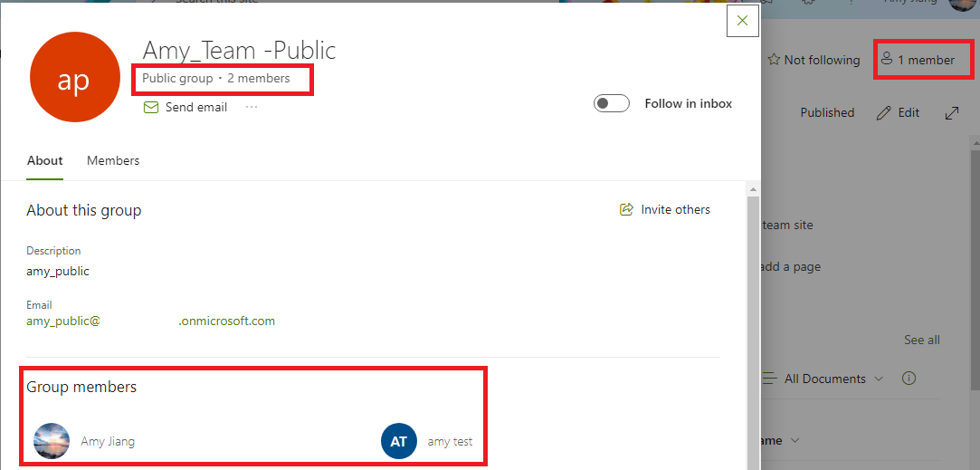Click the member person icon
This screenshot has width=980, height=470.
(886, 60)
